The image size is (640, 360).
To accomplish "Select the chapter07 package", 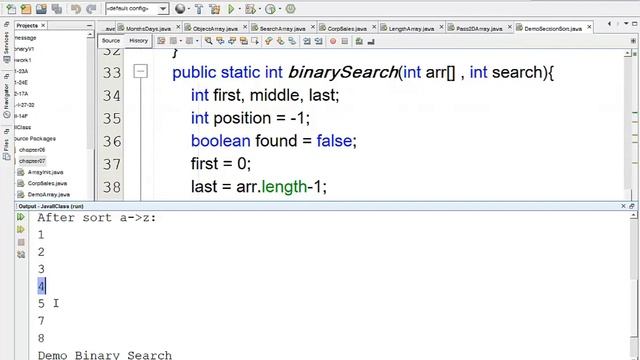I will tap(32, 161).
